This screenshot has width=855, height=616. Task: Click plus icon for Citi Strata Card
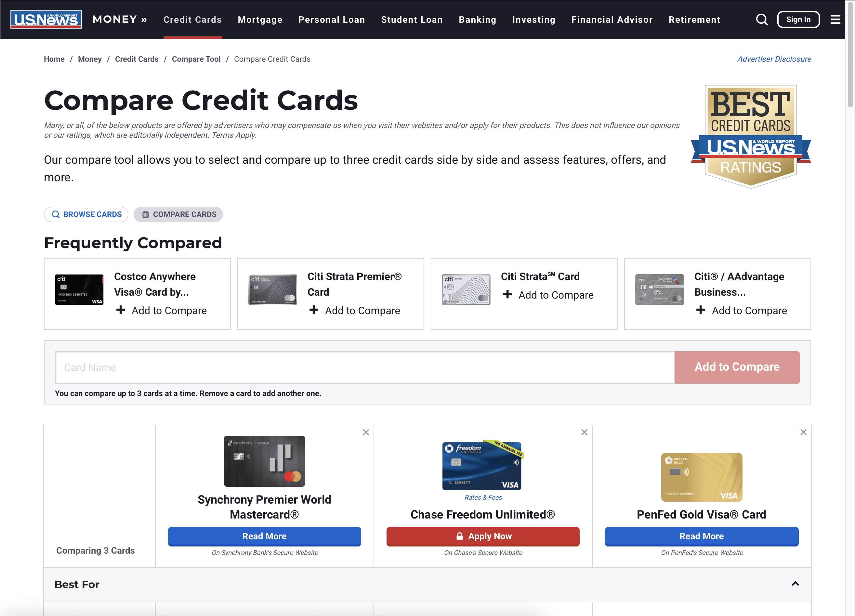pyautogui.click(x=507, y=294)
